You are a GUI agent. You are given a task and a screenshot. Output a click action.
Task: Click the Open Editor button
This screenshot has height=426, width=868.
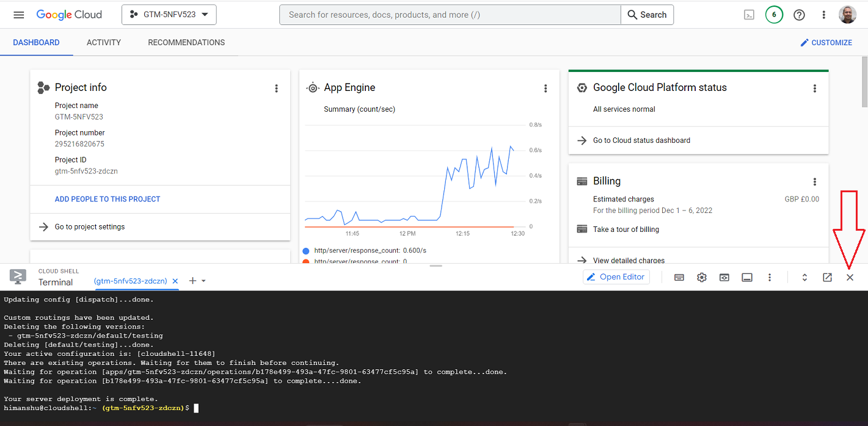pos(616,277)
